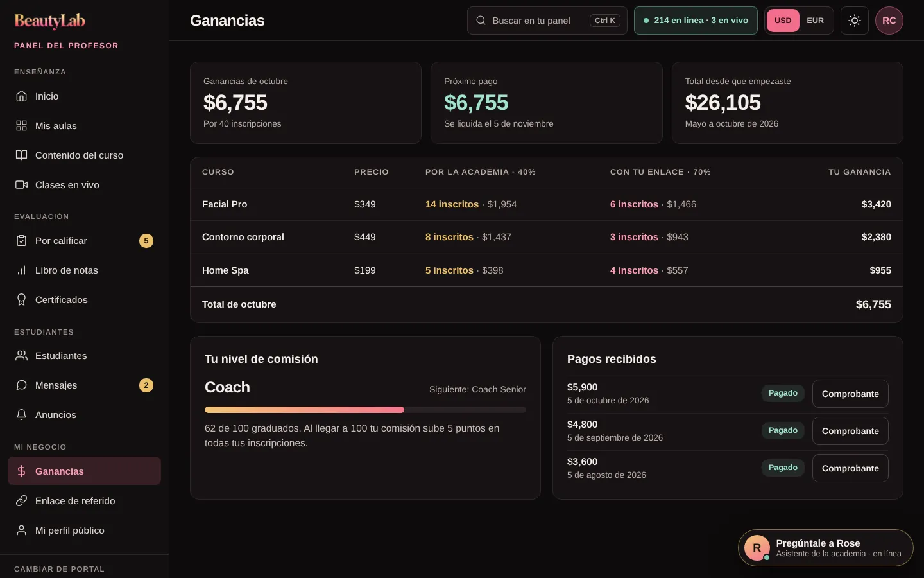Open the RC profile avatar

[889, 21]
